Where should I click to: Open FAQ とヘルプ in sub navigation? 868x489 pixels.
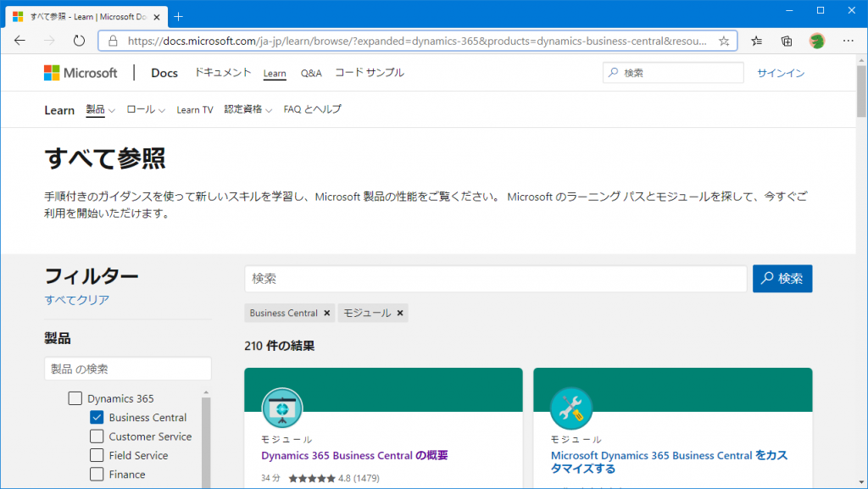point(312,109)
